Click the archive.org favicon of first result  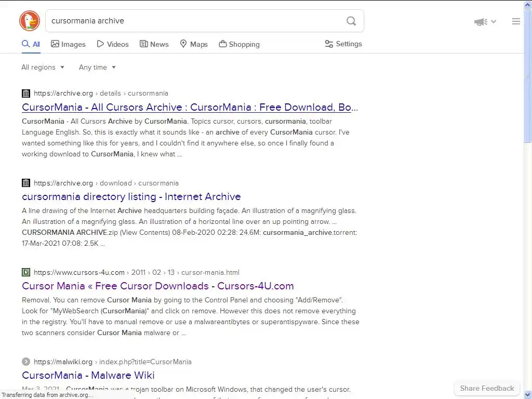26,94
